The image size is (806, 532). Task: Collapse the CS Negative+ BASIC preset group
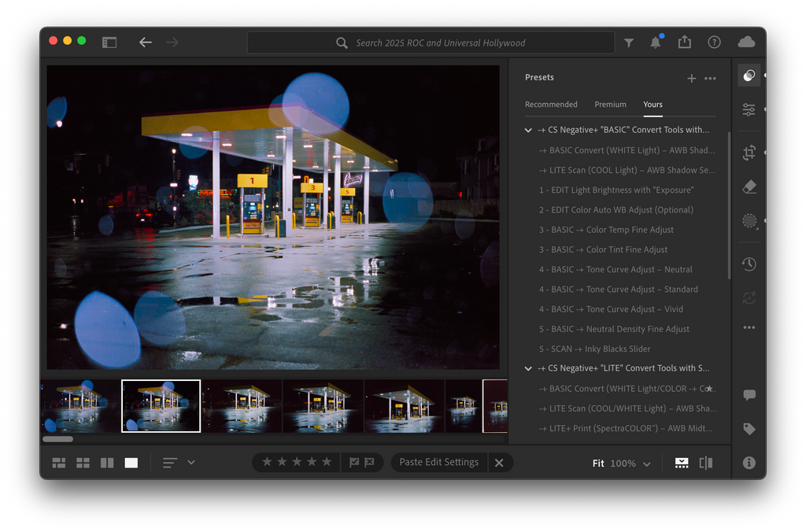(528, 130)
